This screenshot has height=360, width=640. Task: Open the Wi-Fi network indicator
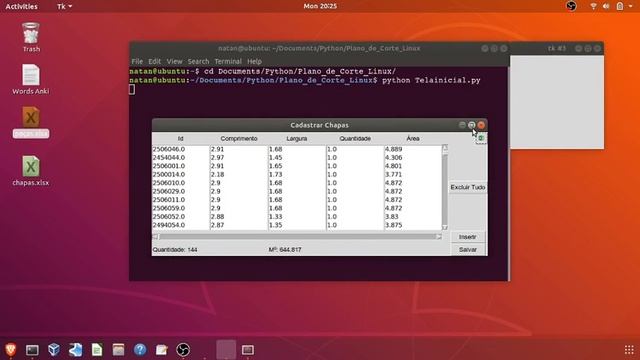[x=593, y=6]
